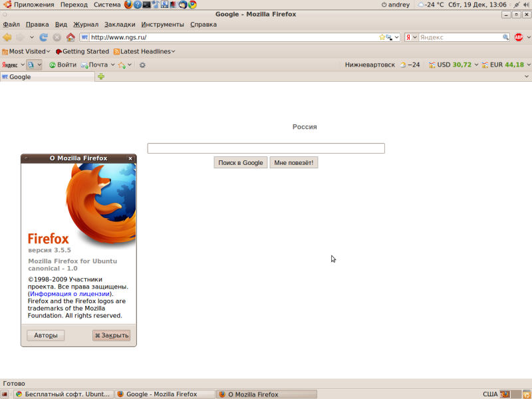Click the Back arrow navigation icon
This screenshot has height=399, width=532.
click(x=7, y=37)
